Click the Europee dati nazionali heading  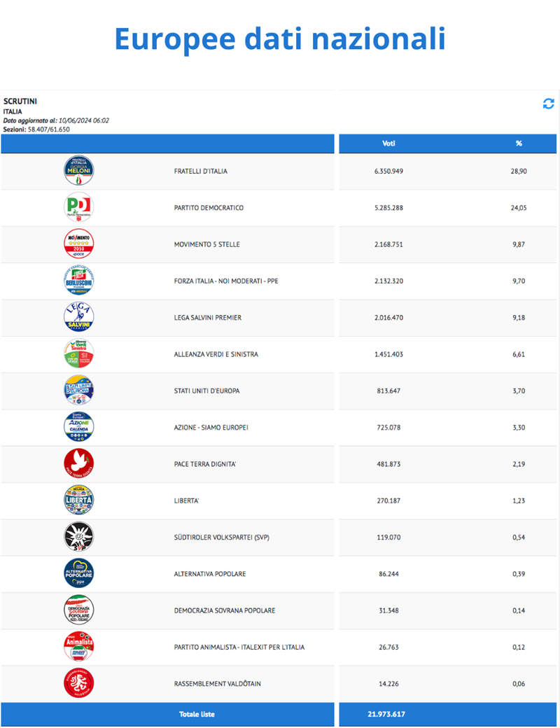[x=280, y=38]
